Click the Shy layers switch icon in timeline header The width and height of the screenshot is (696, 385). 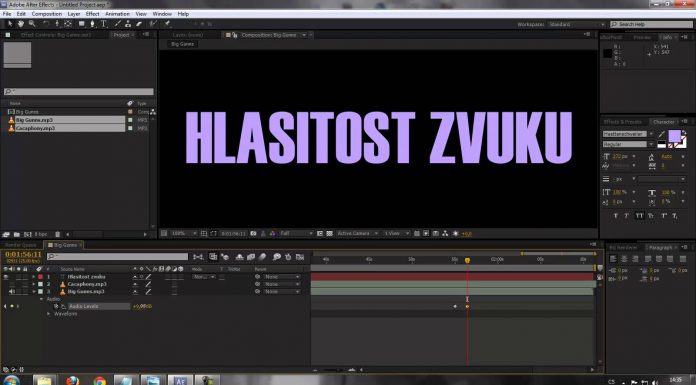240,257
